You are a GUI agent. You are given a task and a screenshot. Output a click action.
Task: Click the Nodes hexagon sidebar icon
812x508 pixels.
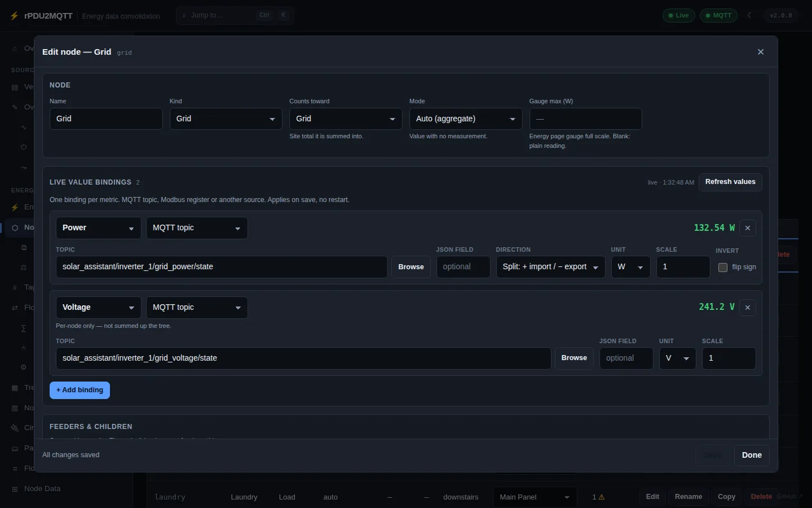tap(15, 227)
